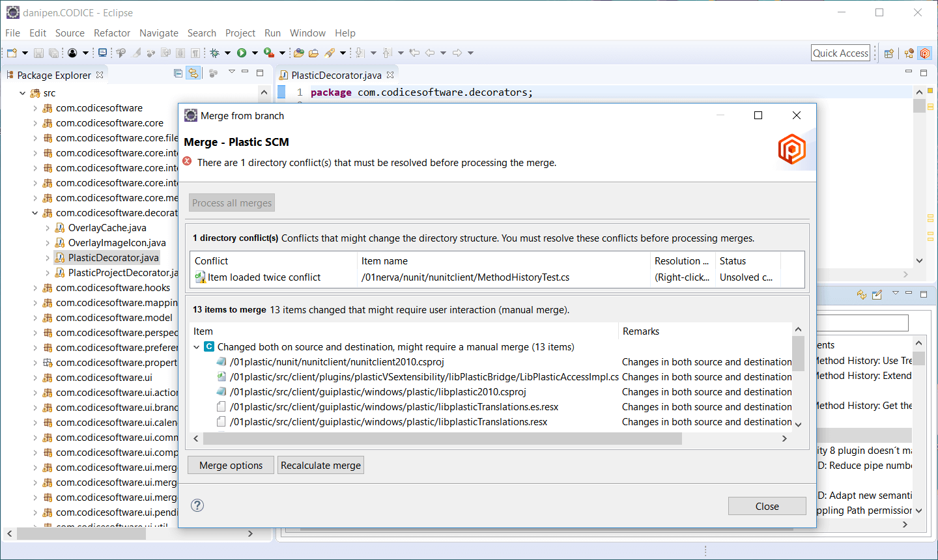Select the com.codicesoftware.model package
Screen dimensions: 938x560
click(107, 318)
